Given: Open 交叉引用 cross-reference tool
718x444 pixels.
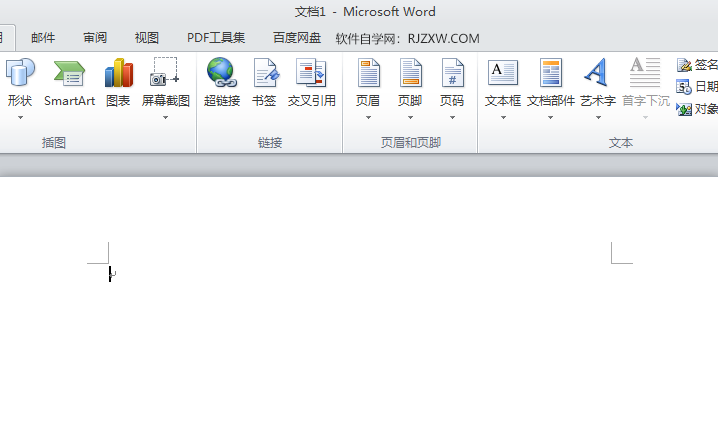Looking at the screenshot, I should [311, 72].
